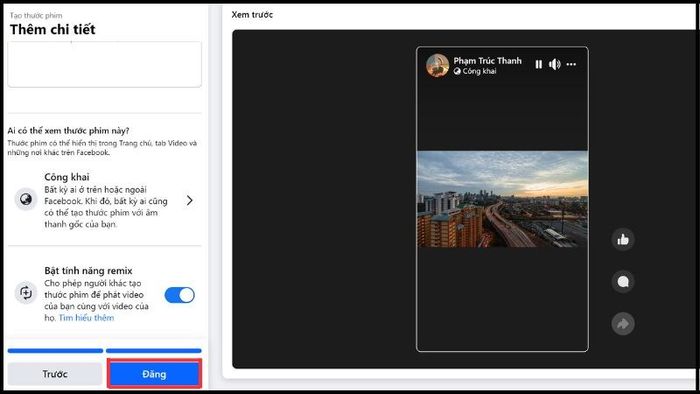Click the city skyline video thumbnail
This screenshot has height=394, width=700.
click(502, 199)
